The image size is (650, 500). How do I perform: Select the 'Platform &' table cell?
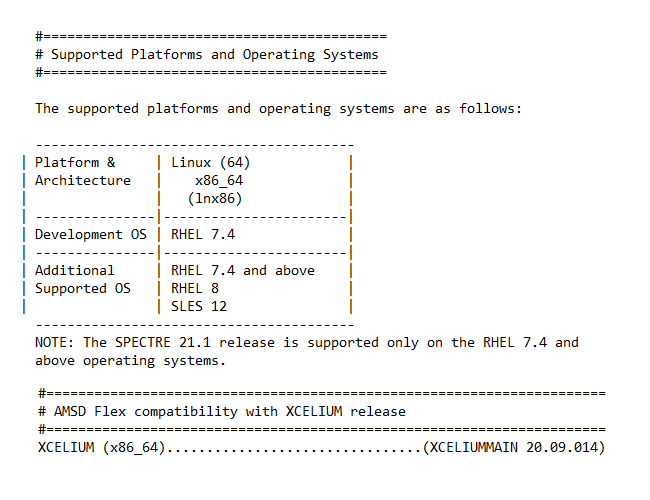tap(75, 162)
